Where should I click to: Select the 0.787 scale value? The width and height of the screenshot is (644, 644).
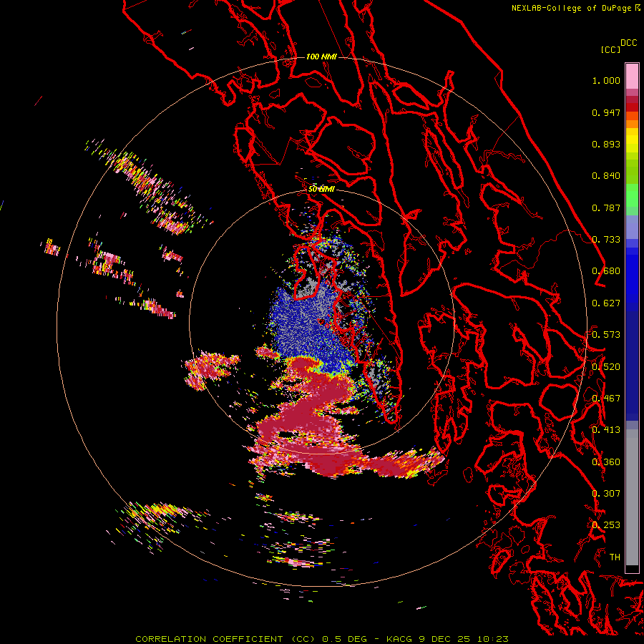click(606, 208)
